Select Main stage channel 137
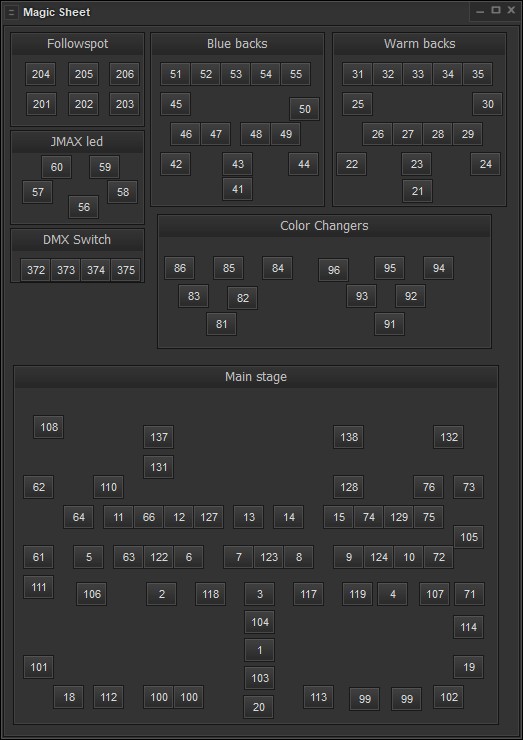The height and width of the screenshot is (740, 523). pyautogui.click(x=159, y=437)
